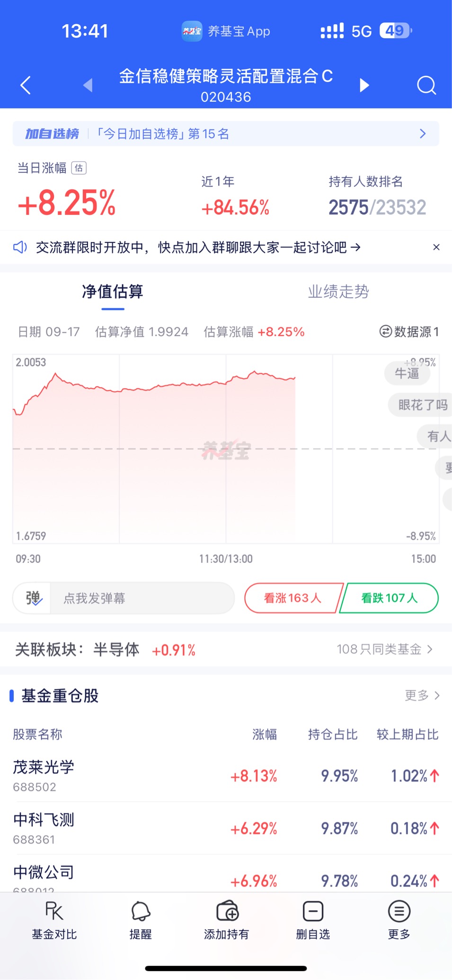Open 基金对比 PK icon
Viewport: 452px width, 980px height.
coord(54,911)
